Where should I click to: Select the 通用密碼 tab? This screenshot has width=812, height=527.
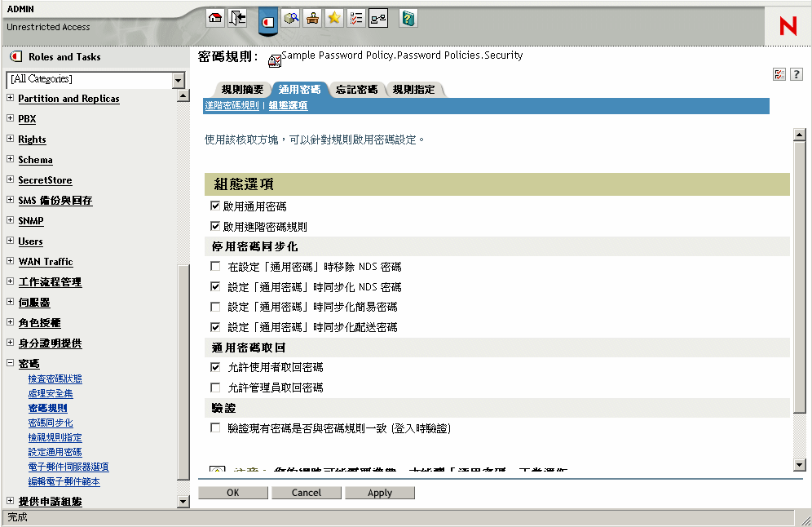(x=299, y=90)
